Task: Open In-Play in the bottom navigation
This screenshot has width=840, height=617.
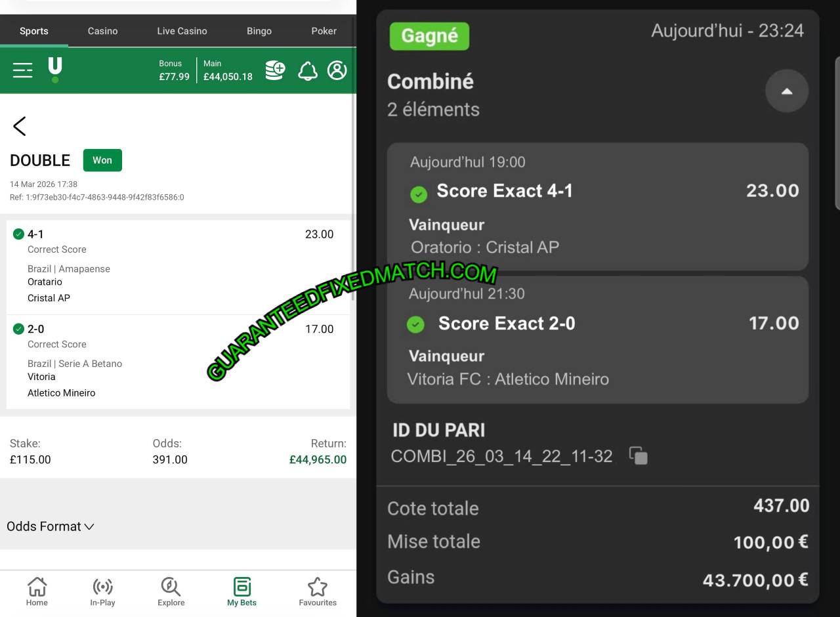Action: (x=103, y=591)
